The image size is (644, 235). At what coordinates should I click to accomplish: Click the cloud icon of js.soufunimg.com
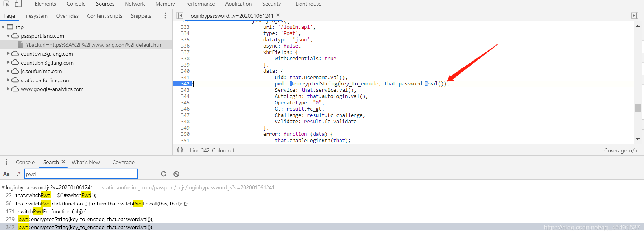pyautogui.click(x=15, y=71)
